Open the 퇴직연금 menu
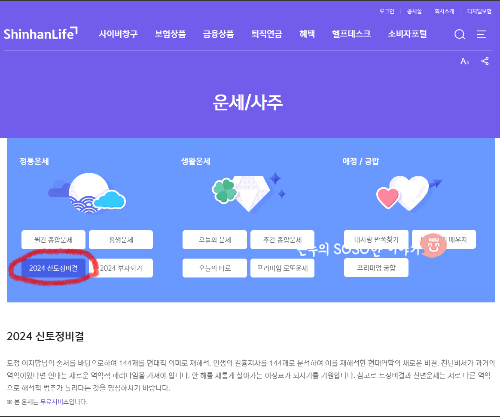500x417 pixels. tap(267, 34)
